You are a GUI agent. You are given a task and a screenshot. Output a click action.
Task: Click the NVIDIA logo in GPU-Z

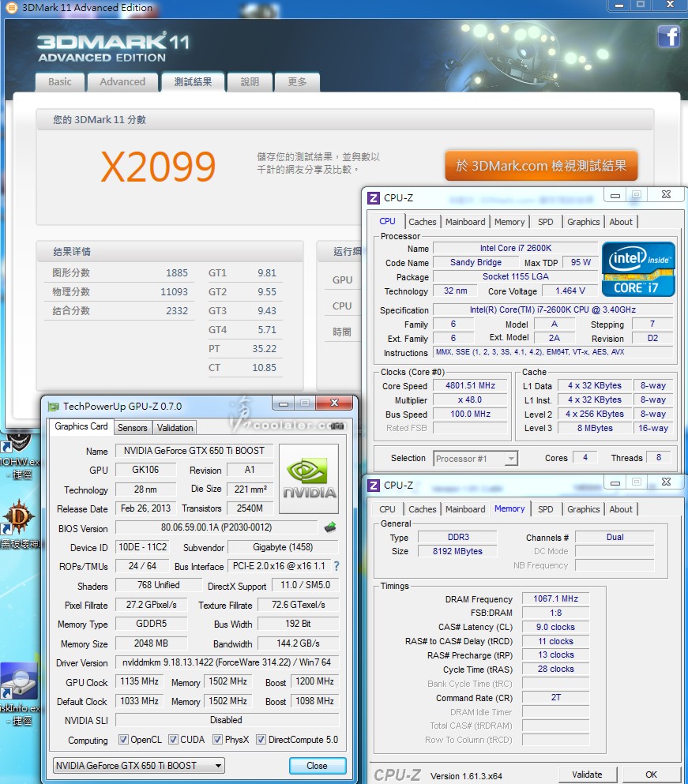309,478
